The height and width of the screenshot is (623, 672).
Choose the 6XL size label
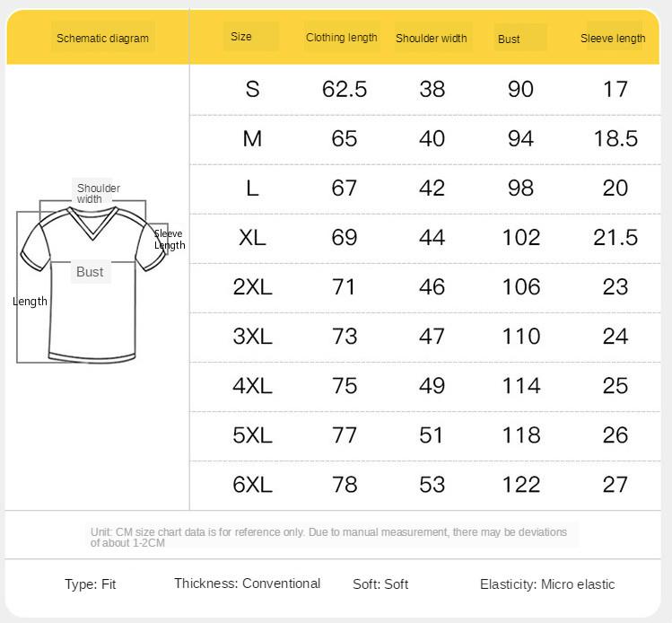[252, 485]
